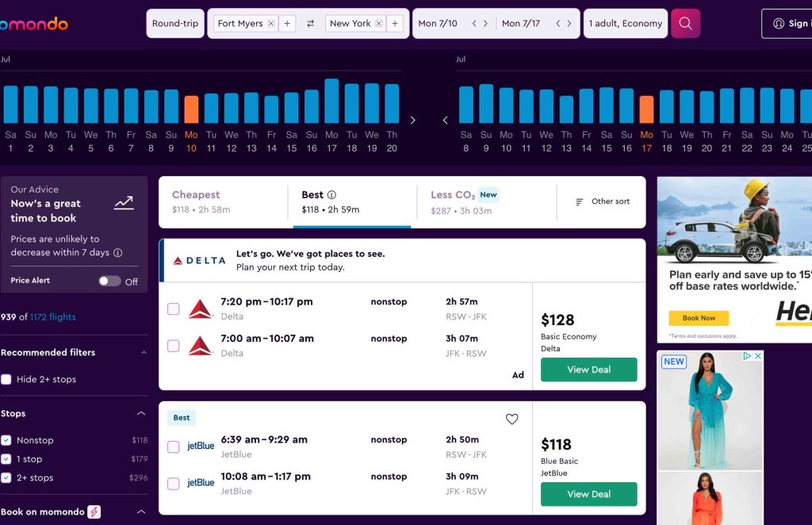Uncheck the Nonstop stops filter
Screen dimensions: 812x525
pyautogui.click(x=6, y=440)
